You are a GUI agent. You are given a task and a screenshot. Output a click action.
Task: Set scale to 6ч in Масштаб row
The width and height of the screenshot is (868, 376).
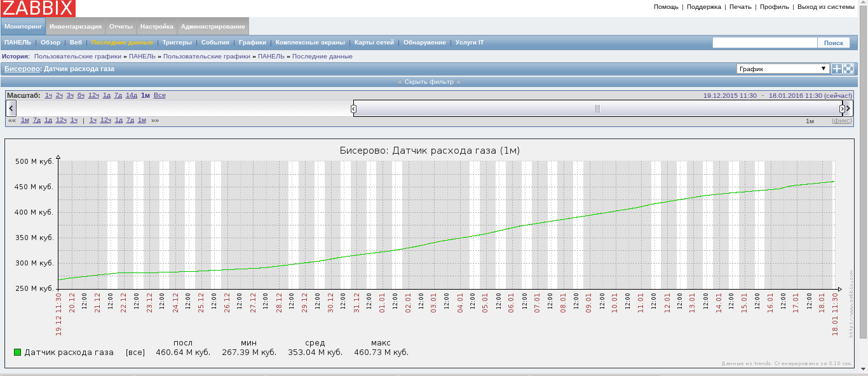(x=81, y=95)
